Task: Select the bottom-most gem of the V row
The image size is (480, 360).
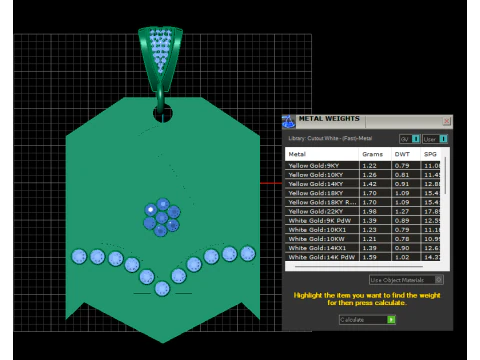Action: (162, 288)
